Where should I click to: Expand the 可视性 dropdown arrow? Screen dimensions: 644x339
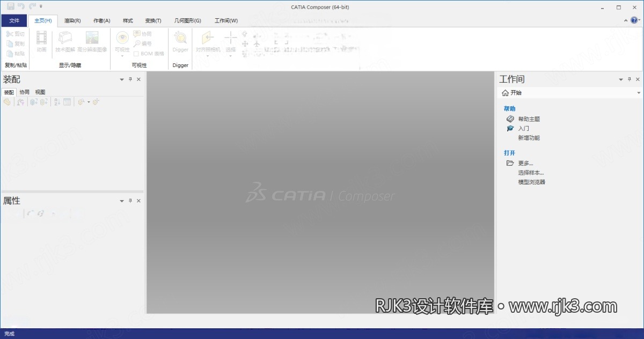122,56
